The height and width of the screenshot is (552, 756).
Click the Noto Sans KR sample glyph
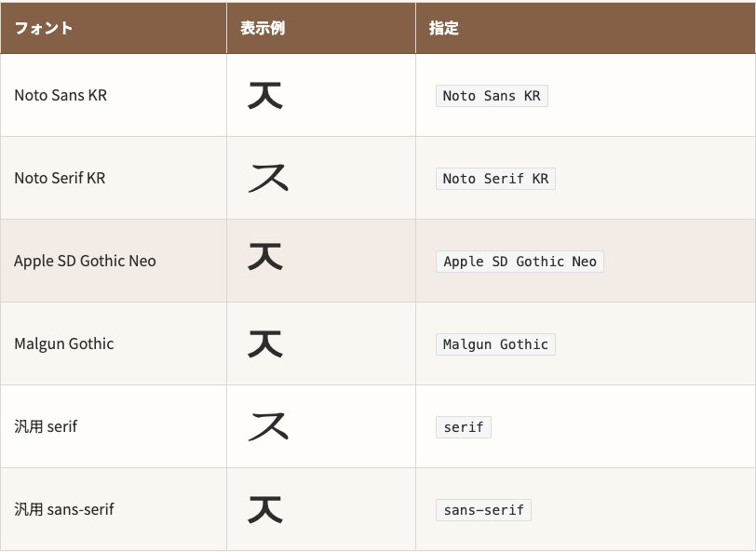coord(265,95)
